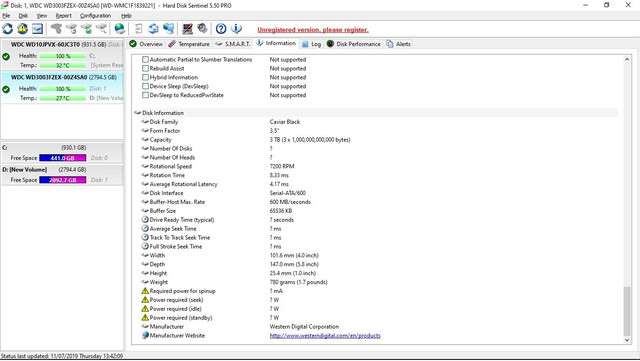This screenshot has height=361, width=640.
Task: Toggle the Rebuild Assist checkbox
Action: click(145, 69)
